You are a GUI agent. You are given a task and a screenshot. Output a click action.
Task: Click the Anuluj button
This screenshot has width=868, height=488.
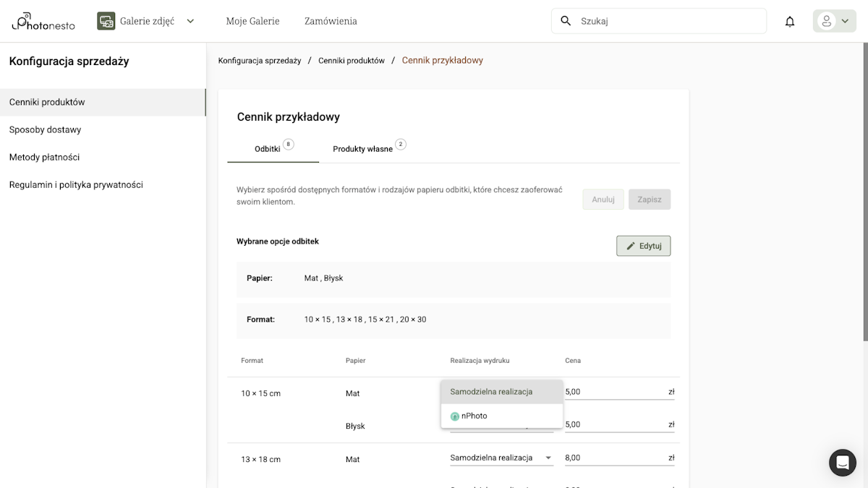[x=603, y=199]
